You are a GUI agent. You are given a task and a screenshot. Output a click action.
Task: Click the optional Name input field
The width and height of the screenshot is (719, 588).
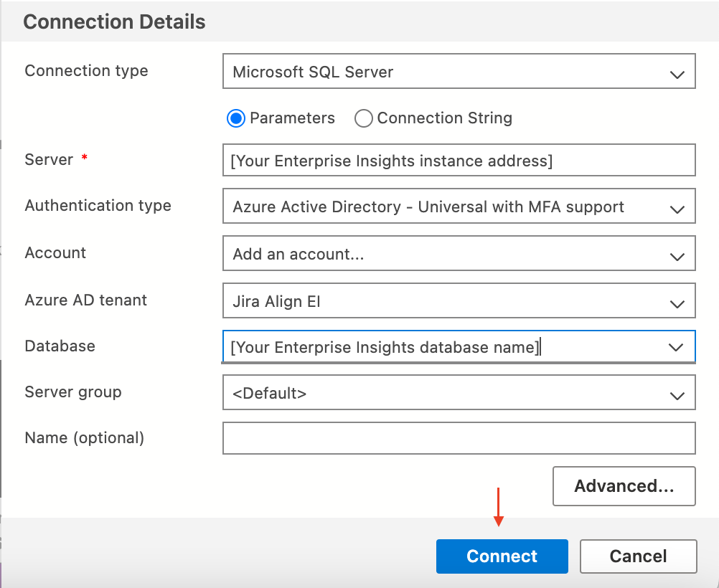click(459, 438)
